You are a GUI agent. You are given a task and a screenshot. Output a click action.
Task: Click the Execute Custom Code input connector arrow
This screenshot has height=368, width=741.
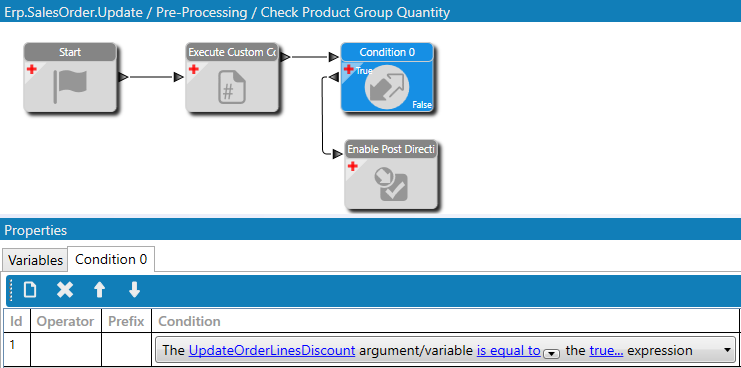pos(179,77)
